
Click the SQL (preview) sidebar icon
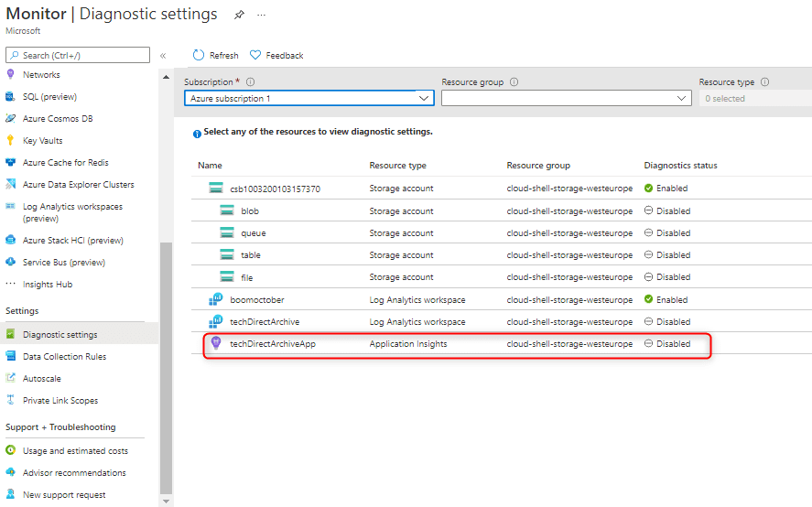[x=10, y=96]
